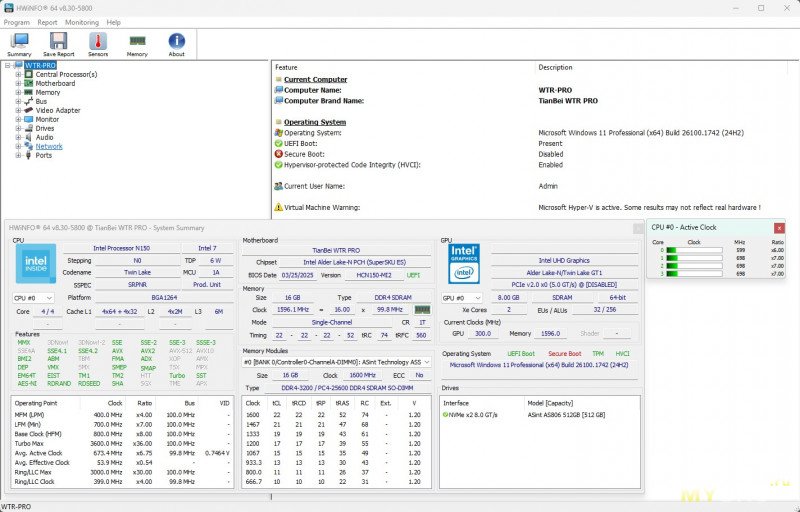
Task: Click the Drives tree icon
Action: 29,129
